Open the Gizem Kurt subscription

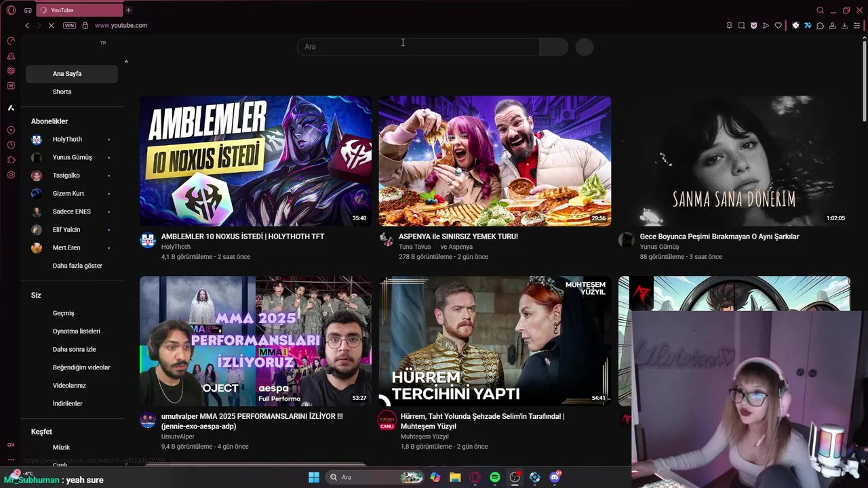tap(72, 194)
